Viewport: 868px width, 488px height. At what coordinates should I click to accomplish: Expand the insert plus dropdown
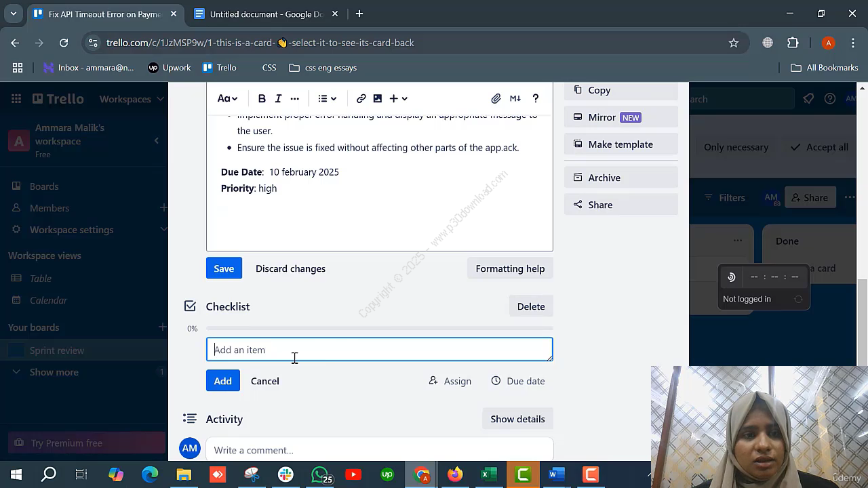click(x=398, y=99)
